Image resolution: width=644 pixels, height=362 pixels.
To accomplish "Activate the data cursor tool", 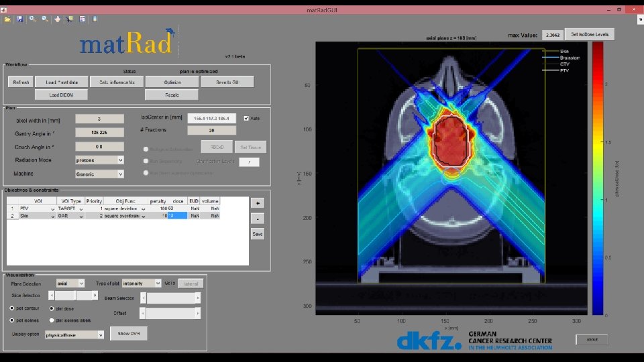I will (x=69, y=19).
